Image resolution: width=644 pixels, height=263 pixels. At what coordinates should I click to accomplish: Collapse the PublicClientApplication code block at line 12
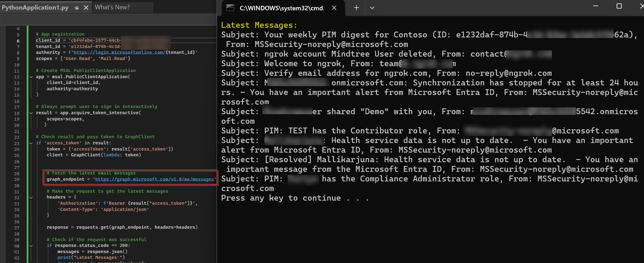(31, 77)
